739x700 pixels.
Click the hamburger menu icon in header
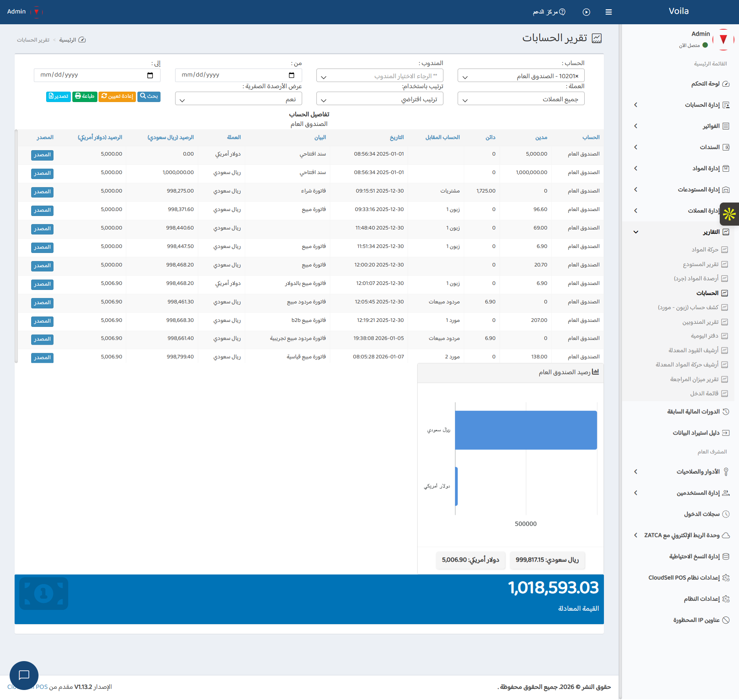point(609,12)
